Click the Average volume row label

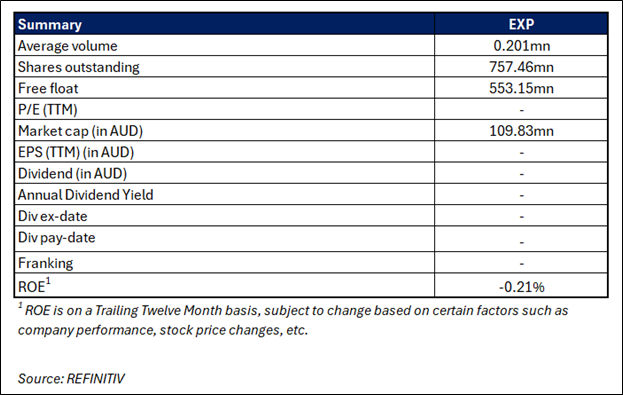pos(68,46)
